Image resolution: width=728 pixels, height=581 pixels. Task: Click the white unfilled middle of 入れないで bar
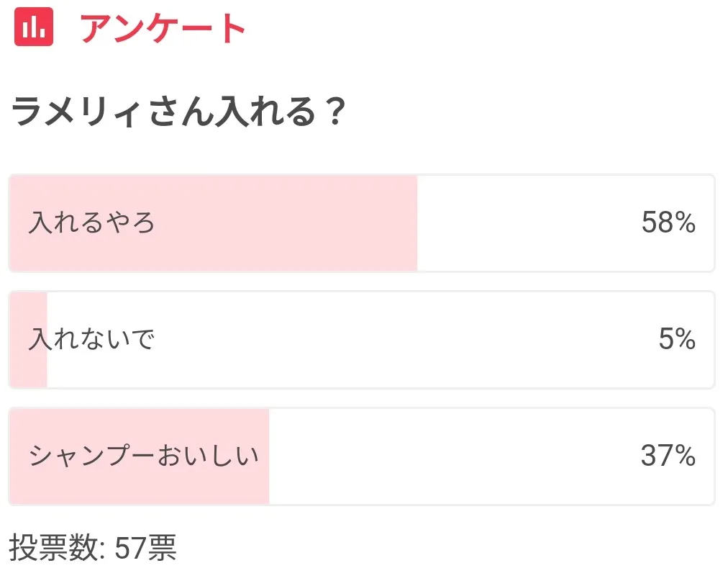374,339
